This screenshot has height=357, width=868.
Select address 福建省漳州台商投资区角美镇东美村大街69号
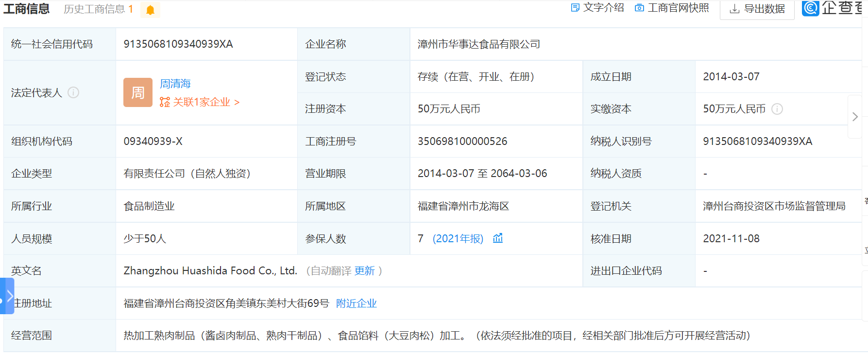[226, 303]
